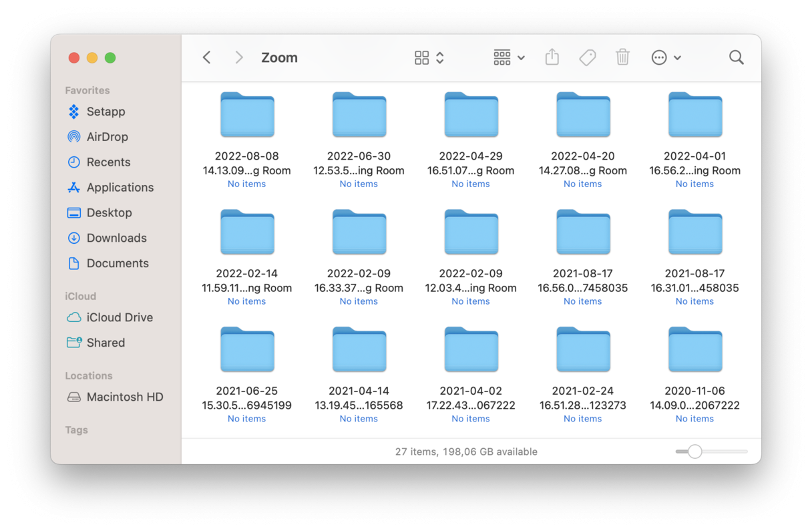This screenshot has width=812, height=531.
Task: Click the Tags toolbar icon
Action: click(x=588, y=57)
